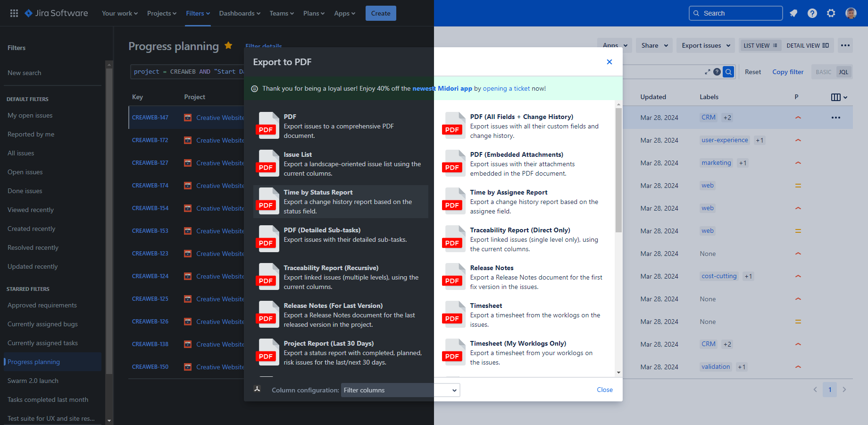This screenshot has height=425, width=868.
Task: Open issue CREAWEB-172 link
Action: tap(150, 140)
